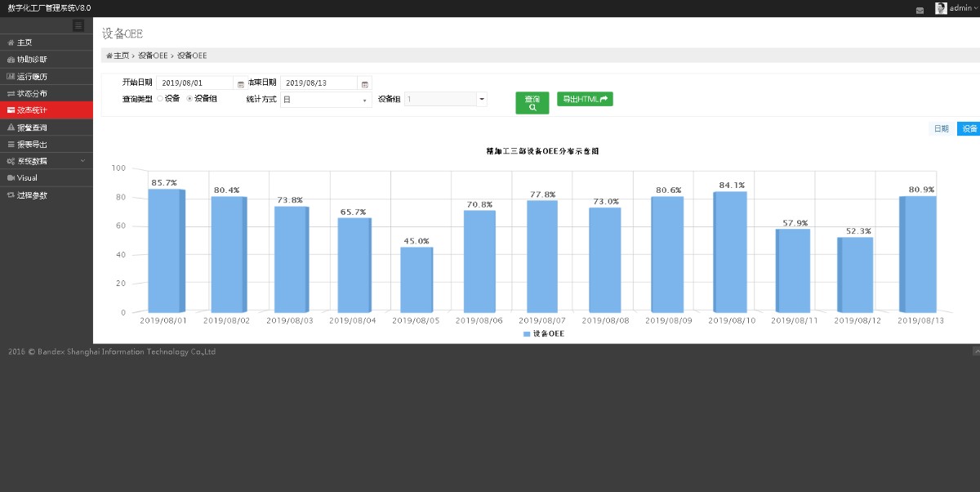Click the 2019/08/09 axis label

point(668,321)
